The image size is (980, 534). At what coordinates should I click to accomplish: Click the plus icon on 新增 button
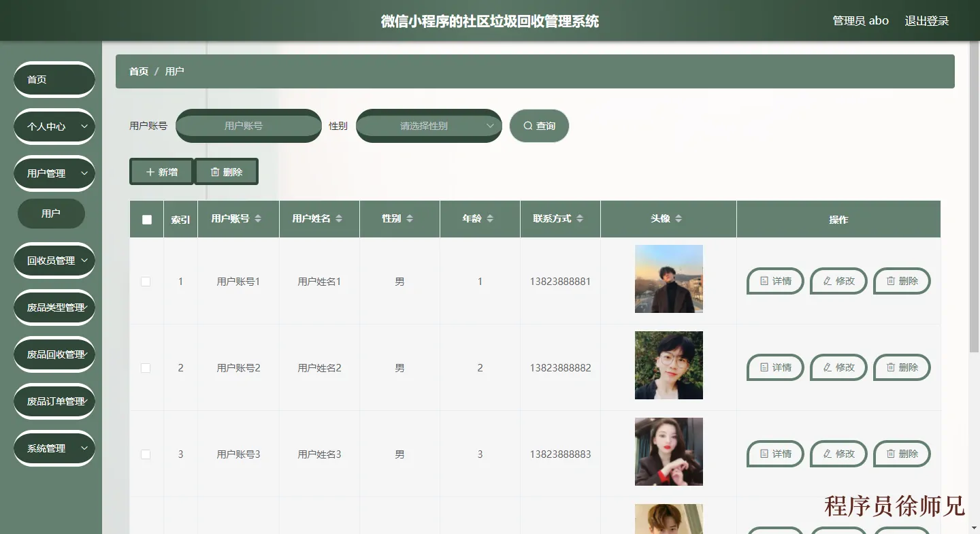[150, 172]
